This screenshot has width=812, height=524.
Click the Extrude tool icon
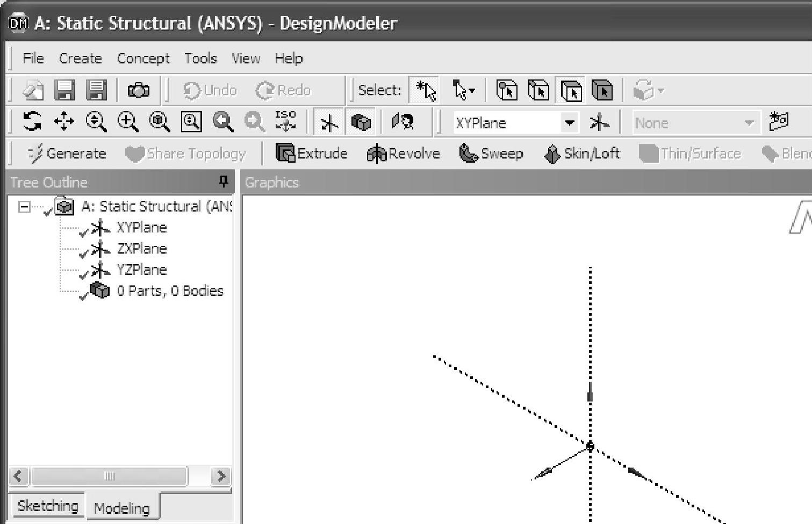tap(285, 154)
